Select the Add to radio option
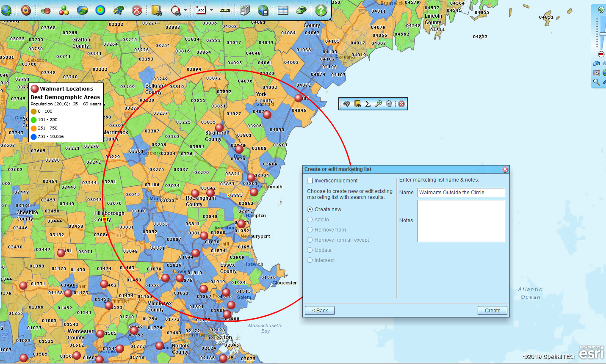Viewport: 606px width, 364px height. pyautogui.click(x=310, y=220)
